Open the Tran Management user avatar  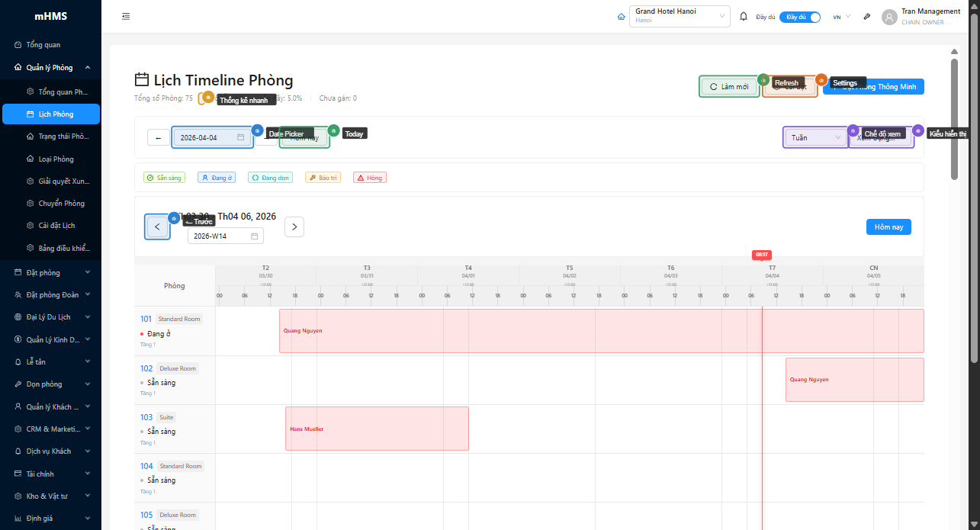click(x=888, y=17)
